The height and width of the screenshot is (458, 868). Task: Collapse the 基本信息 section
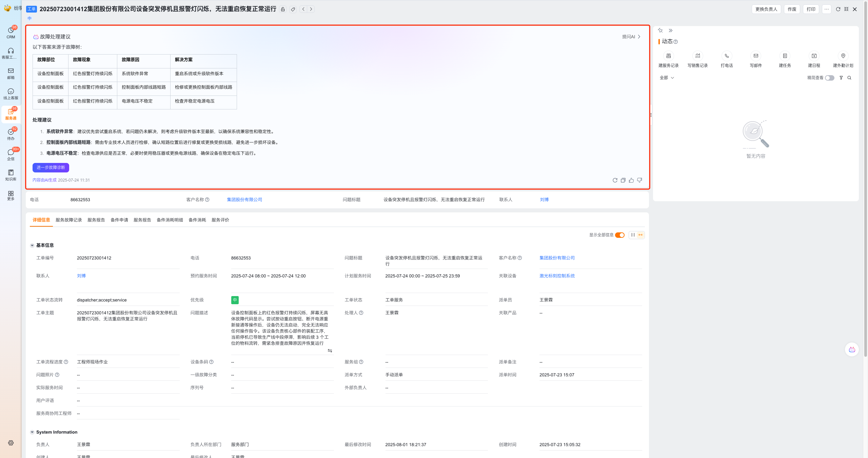click(32, 245)
